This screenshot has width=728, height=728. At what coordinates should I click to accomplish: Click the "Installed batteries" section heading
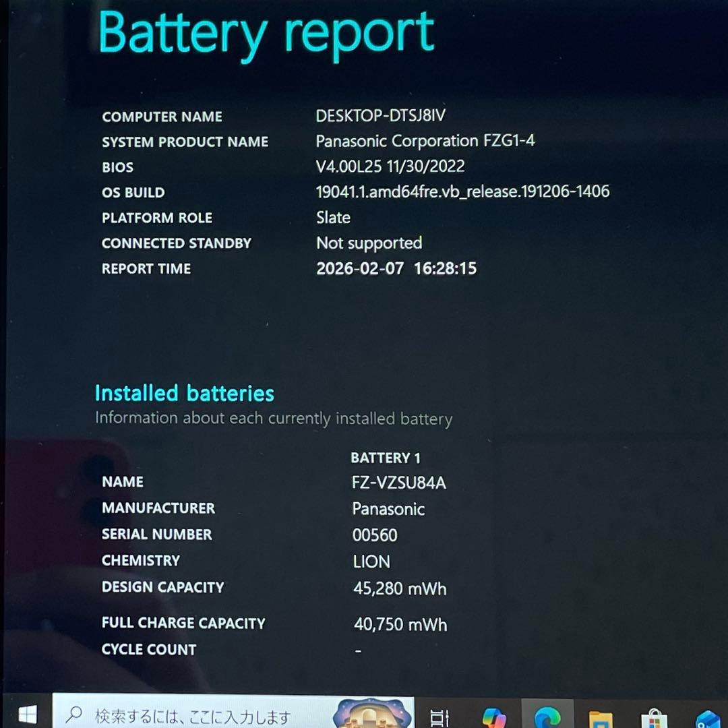(x=184, y=393)
